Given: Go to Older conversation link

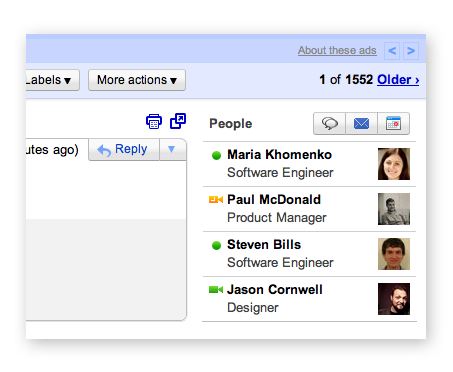Looking at the screenshot, I should (x=398, y=80).
